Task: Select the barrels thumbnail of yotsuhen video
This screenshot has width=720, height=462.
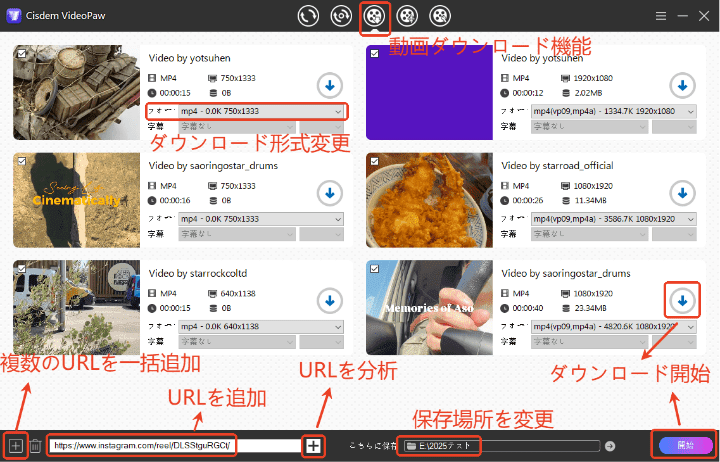Action: coord(76,92)
